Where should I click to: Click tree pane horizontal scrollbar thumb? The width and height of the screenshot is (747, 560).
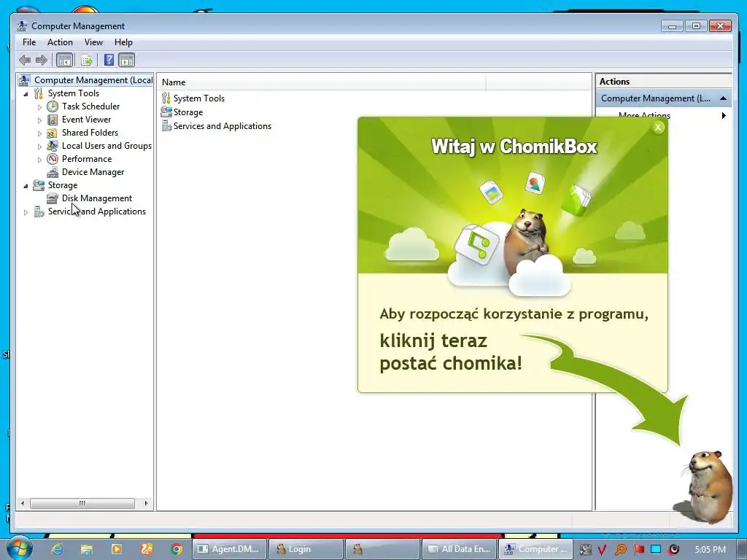(x=82, y=503)
